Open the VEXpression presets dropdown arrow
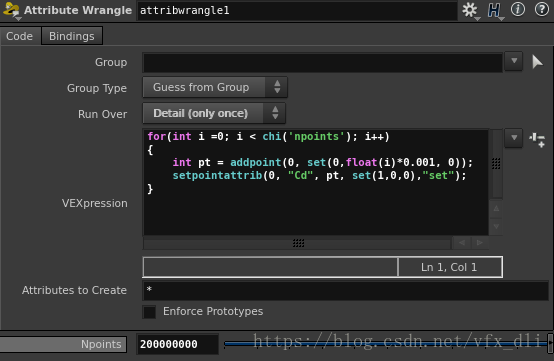This screenshot has width=554, height=361. point(514,138)
